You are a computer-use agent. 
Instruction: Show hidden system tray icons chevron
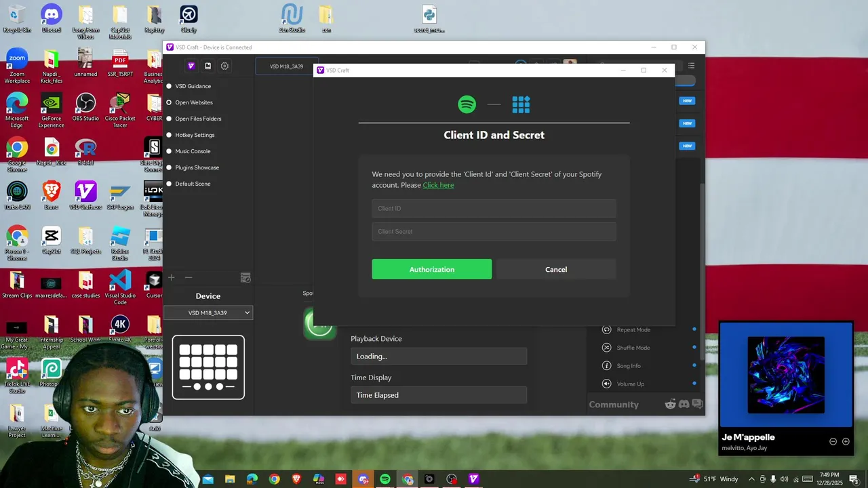coord(751,479)
